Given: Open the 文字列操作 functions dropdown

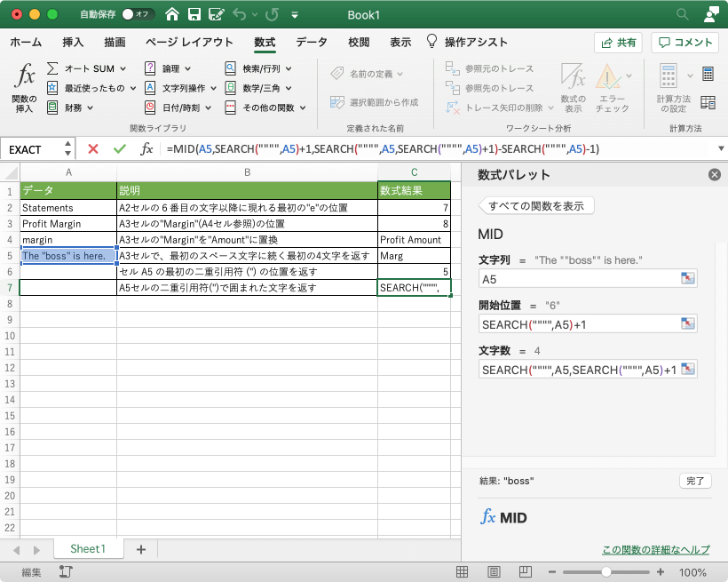Looking at the screenshot, I should [x=180, y=88].
